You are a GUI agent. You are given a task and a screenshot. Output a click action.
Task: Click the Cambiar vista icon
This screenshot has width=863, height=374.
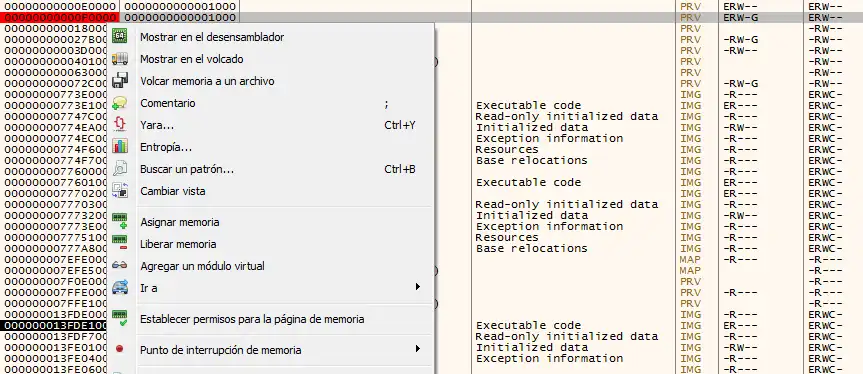[x=119, y=191]
